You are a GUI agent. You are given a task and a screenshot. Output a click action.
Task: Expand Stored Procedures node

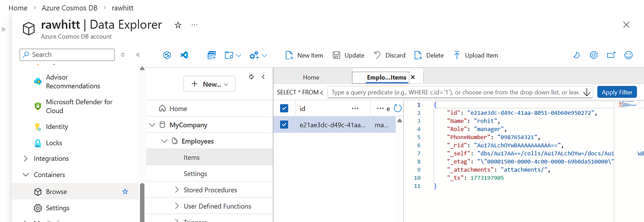coord(177,190)
